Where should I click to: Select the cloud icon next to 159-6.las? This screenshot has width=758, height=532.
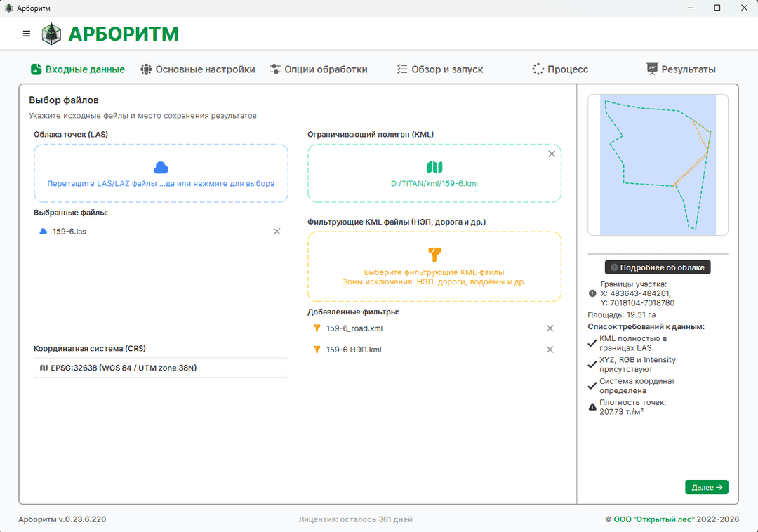click(x=42, y=231)
